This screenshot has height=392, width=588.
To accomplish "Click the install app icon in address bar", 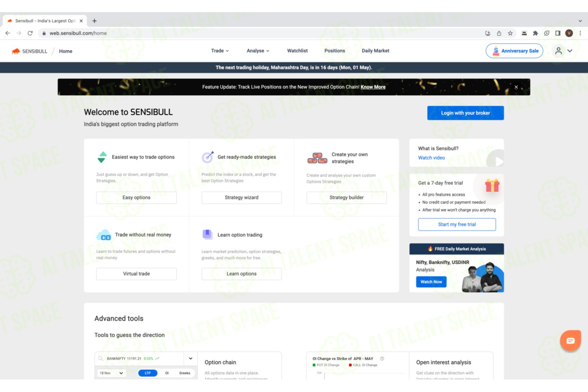I will pos(488,33).
